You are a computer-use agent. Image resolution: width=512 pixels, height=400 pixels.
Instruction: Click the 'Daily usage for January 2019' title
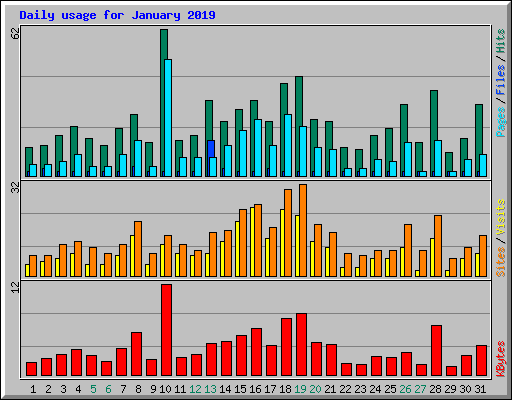coord(117,15)
